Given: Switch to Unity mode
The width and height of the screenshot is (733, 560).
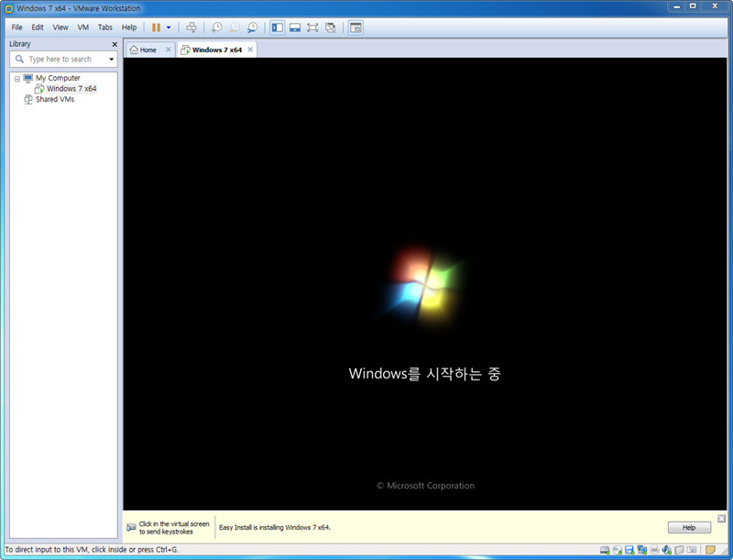Looking at the screenshot, I should click(331, 27).
